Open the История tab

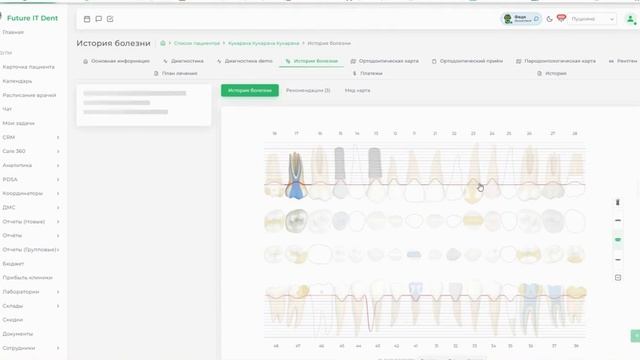pyautogui.click(x=552, y=73)
